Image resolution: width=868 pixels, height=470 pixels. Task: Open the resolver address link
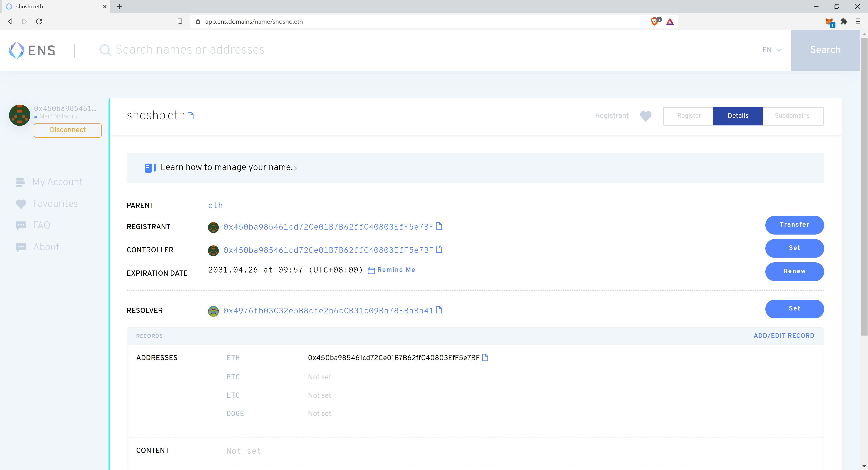click(x=328, y=311)
